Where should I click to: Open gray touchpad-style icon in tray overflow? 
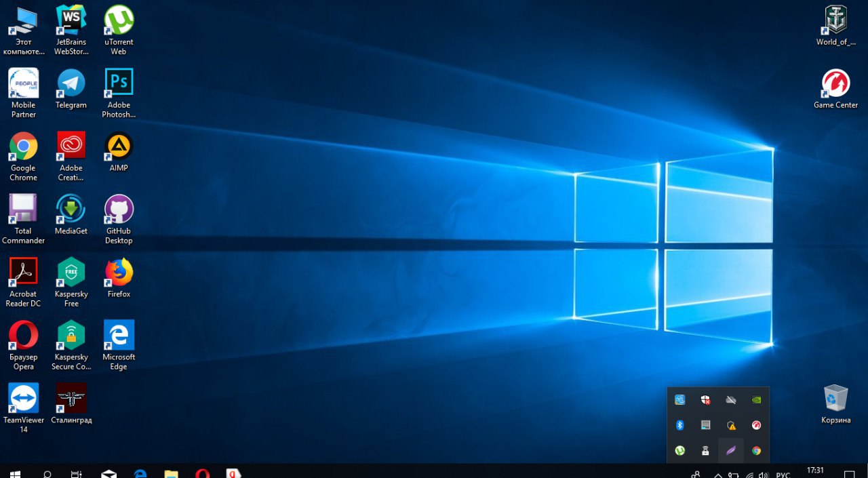pos(705,425)
